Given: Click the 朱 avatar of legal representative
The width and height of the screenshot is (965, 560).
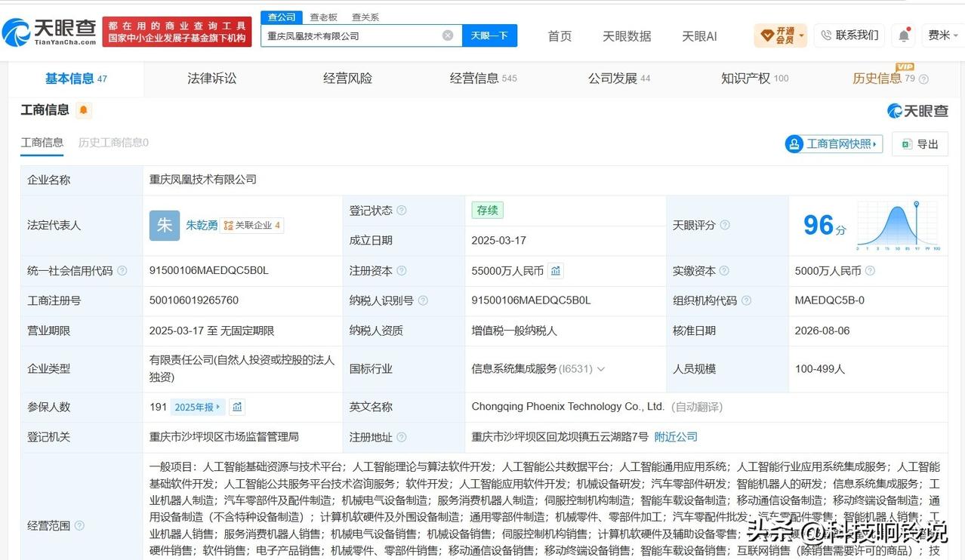Looking at the screenshot, I should click(x=165, y=225).
